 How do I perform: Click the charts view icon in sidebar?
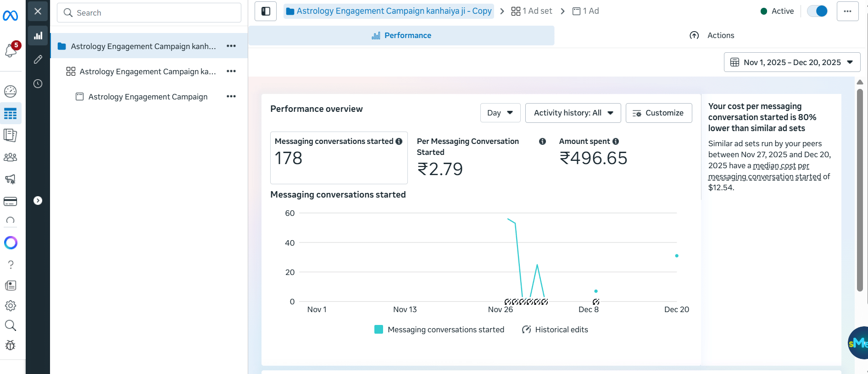[38, 36]
